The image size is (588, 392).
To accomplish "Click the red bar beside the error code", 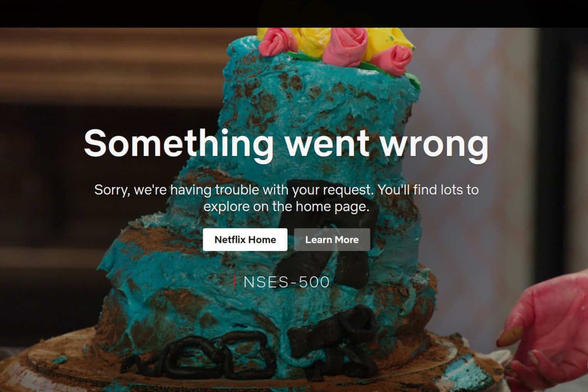I will tap(234, 282).
